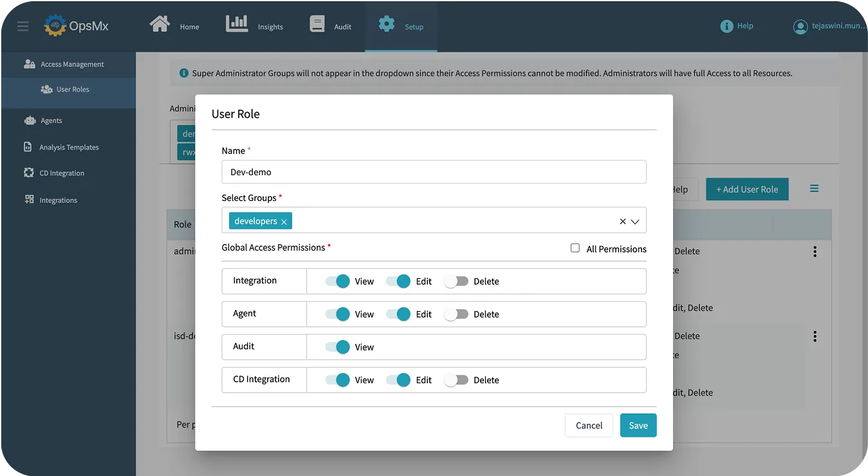Click the Setup gear icon
868x476 pixels.
click(x=387, y=24)
